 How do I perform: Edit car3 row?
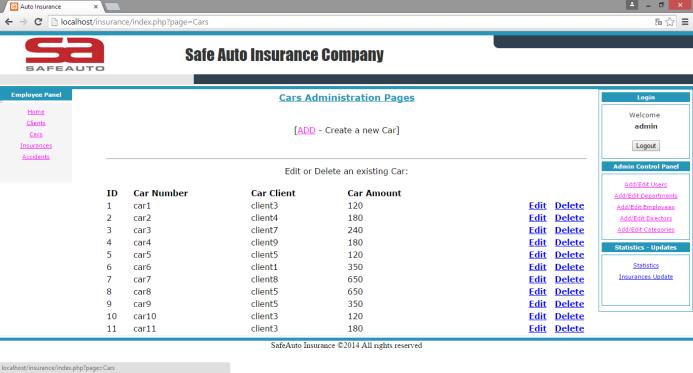pyautogui.click(x=537, y=230)
